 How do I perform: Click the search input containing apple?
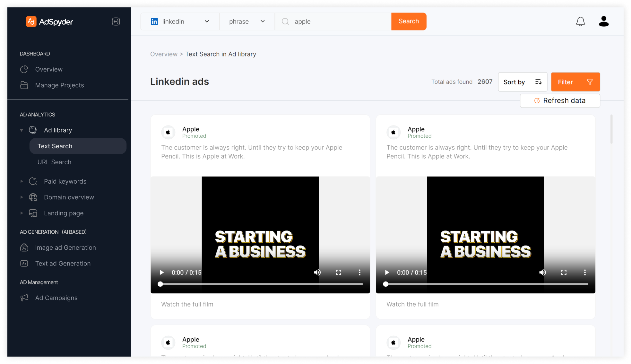pyautogui.click(x=333, y=22)
